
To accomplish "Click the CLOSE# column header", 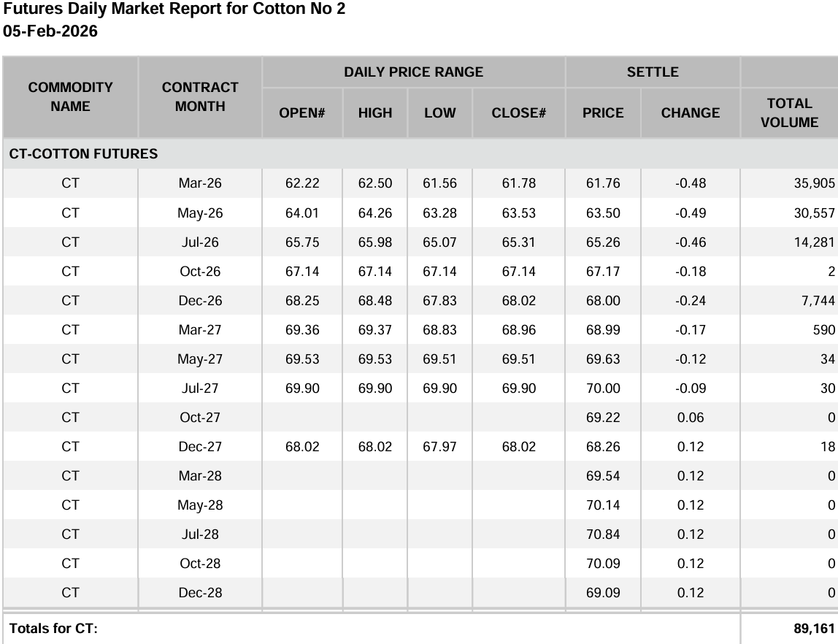I will (518, 113).
